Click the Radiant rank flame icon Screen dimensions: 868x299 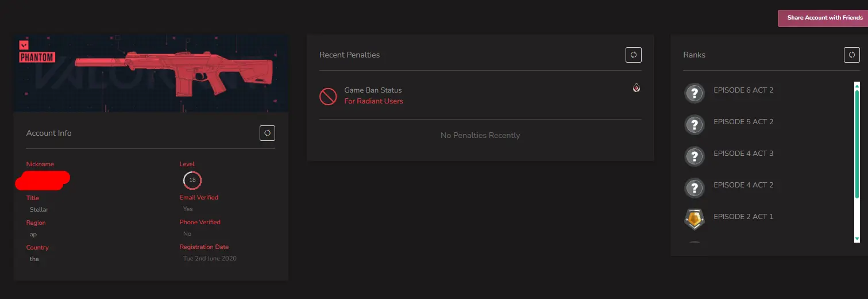click(x=636, y=88)
